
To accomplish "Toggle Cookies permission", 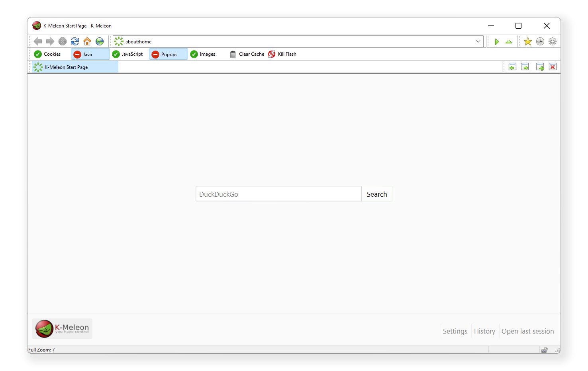I will pos(48,54).
